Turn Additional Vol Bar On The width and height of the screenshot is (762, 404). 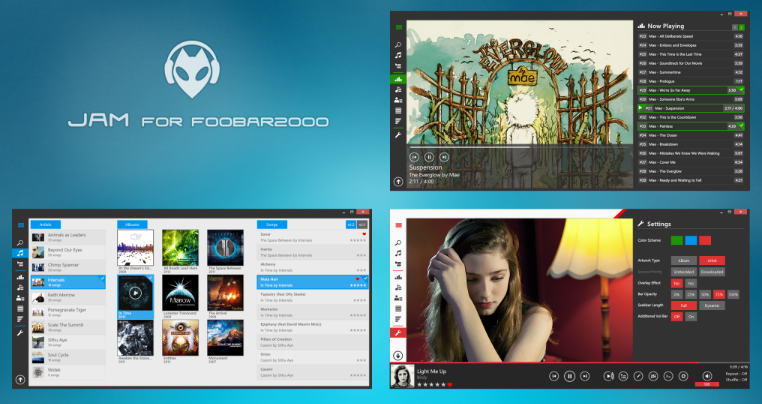(x=691, y=316)
